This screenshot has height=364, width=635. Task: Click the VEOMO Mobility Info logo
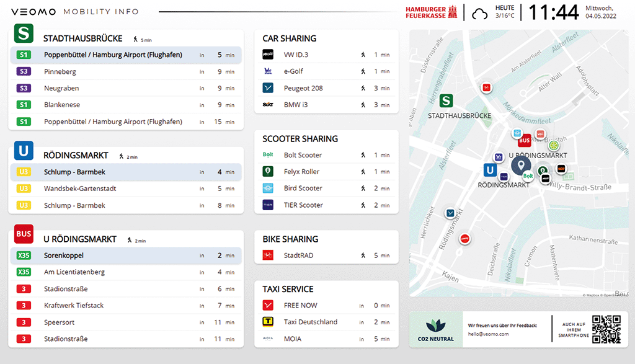(75, 12)
